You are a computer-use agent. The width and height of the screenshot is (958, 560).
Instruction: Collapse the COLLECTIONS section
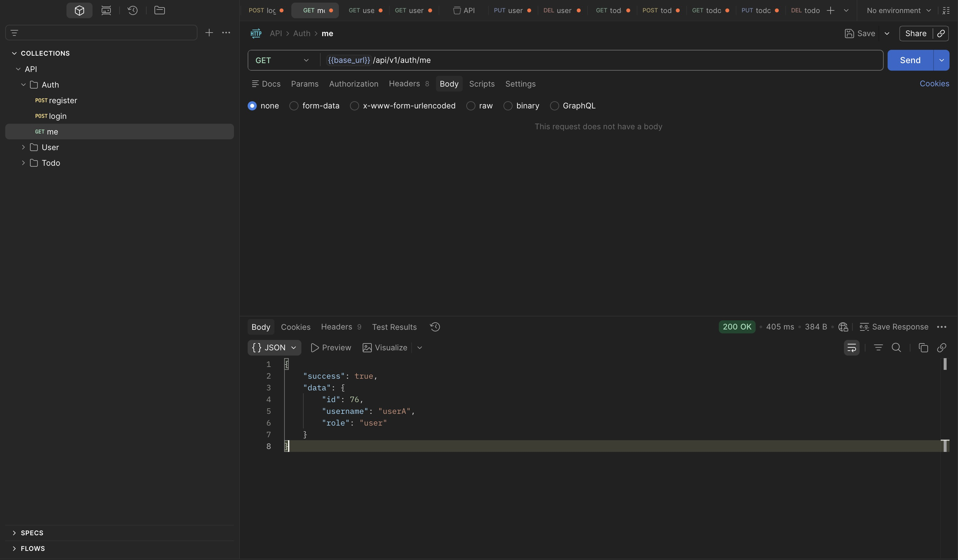pyautogui.click(x=14, y=53)
